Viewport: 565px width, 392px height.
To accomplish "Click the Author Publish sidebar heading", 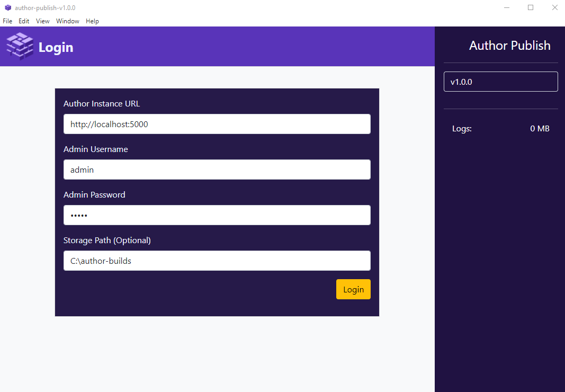I will (x=509, y=46).
